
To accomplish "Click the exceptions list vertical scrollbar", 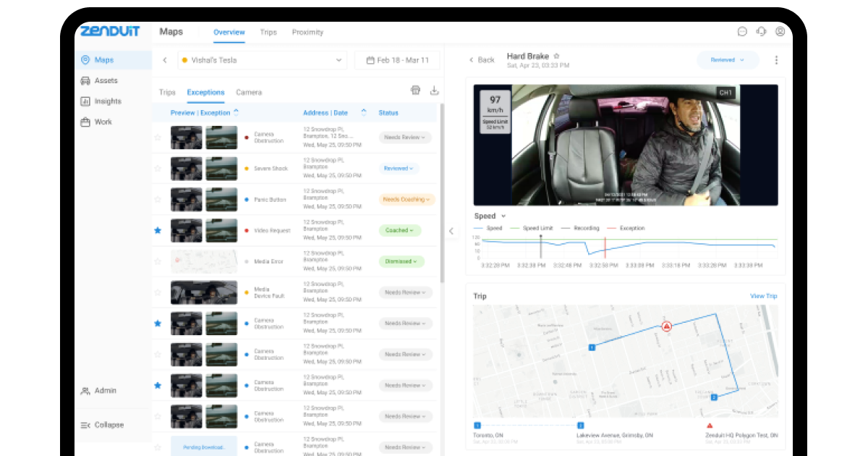I will point(441,193).
